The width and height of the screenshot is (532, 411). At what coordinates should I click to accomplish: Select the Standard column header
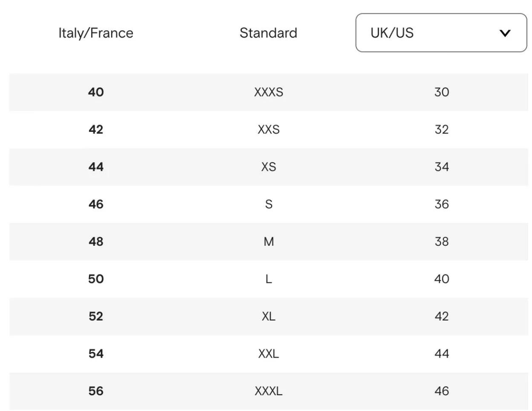(269, 33)
